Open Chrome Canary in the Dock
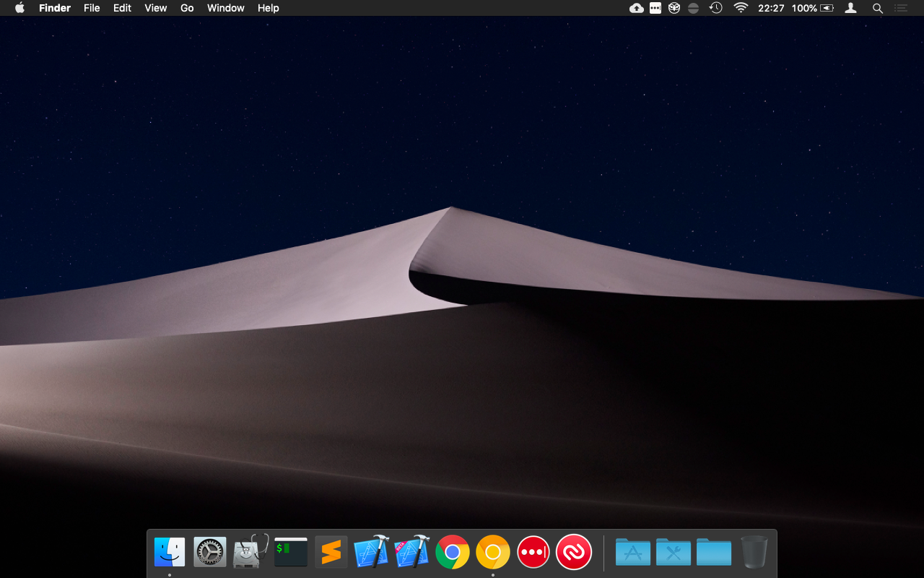Viewport: 924px width, 578px height. pyautogui.click(x=493, y=553)
